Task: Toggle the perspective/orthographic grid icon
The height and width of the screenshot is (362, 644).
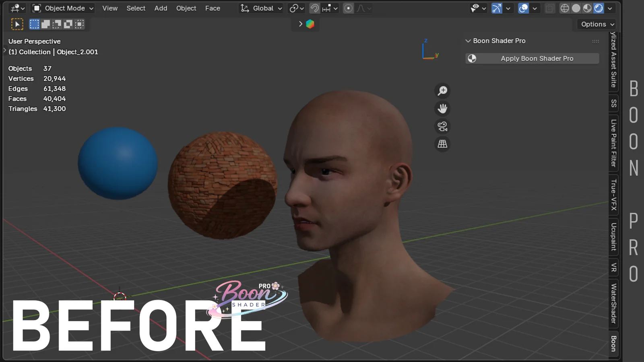Action: coord(442,144)
